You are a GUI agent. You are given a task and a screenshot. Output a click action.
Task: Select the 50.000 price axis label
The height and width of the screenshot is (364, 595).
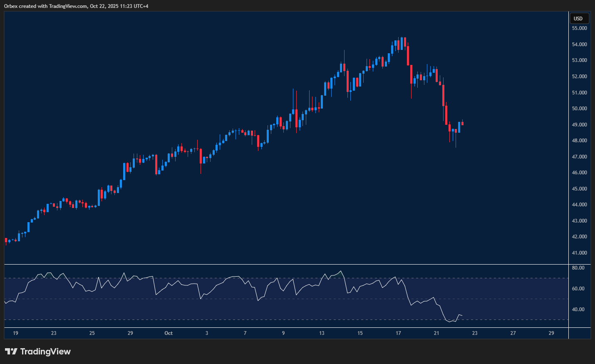(579, 109)
